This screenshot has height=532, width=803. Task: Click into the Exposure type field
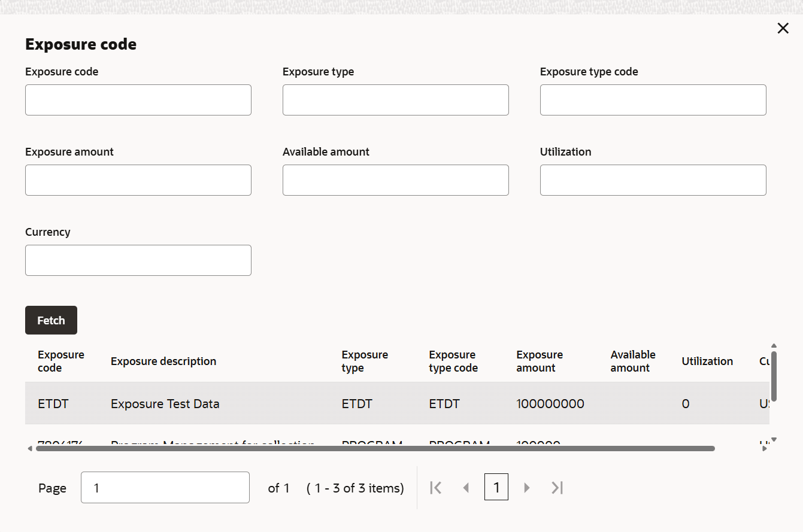(395, 100)
